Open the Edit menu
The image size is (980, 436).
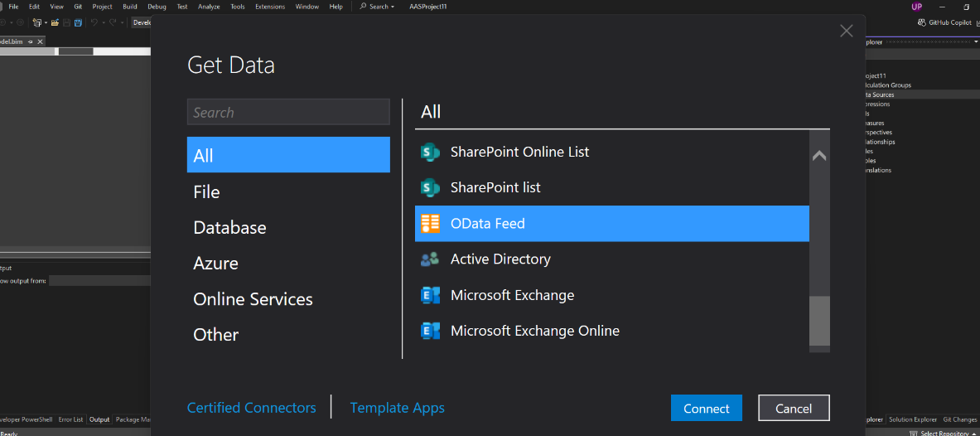(34, 7)
